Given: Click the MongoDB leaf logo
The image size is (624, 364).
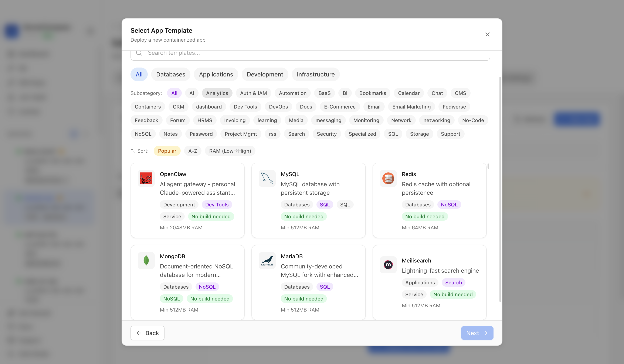Looking at the screenshot, I should (x=146, y=260).
